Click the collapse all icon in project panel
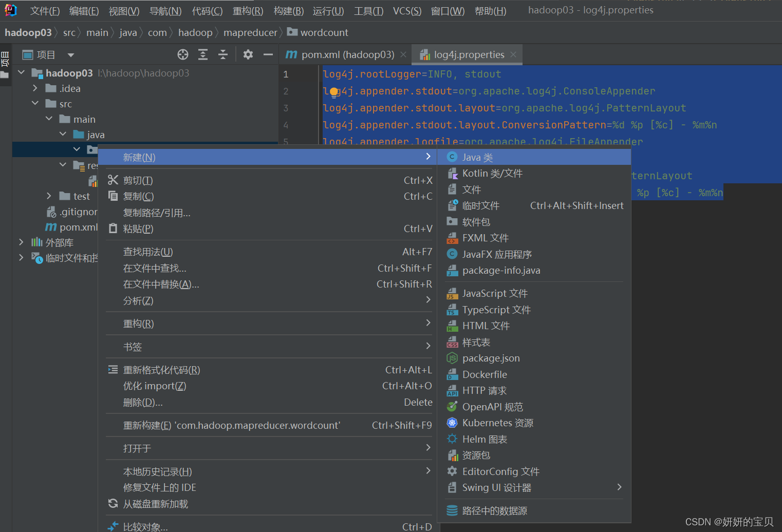Image resolution: width=782 pixels, height=532 pixels. (223, 54)
